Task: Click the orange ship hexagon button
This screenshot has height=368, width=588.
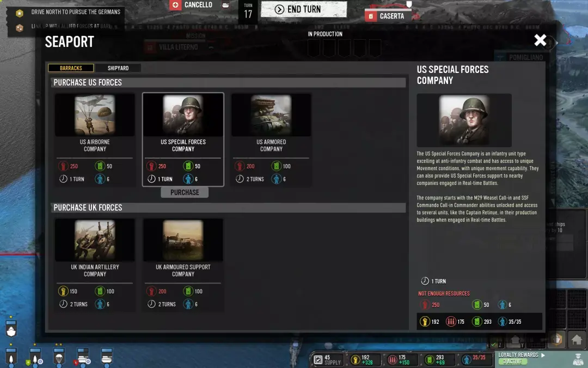Action: point(556,340)
